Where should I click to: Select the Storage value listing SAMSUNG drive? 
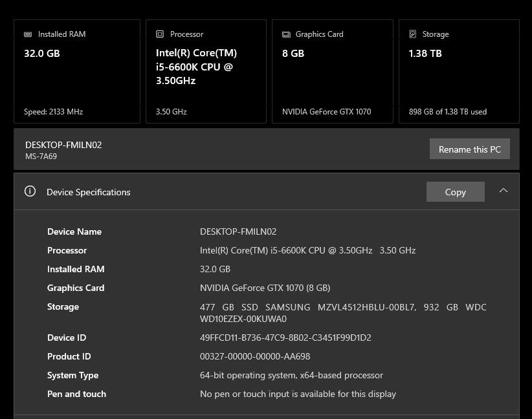click(x=343, y=313)
